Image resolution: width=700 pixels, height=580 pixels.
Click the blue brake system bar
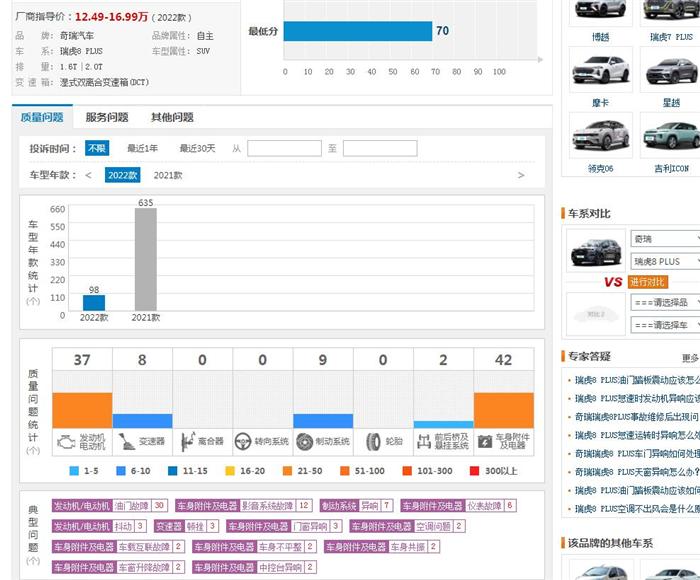(323, 421)
